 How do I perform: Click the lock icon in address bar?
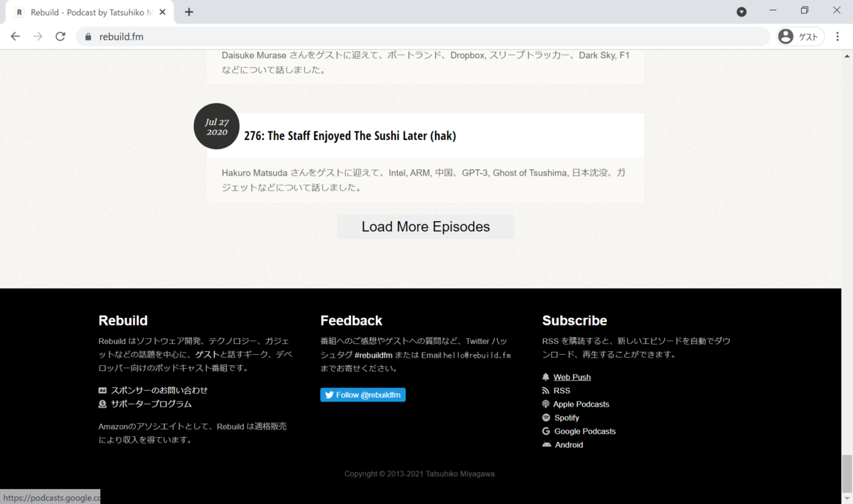89,37
